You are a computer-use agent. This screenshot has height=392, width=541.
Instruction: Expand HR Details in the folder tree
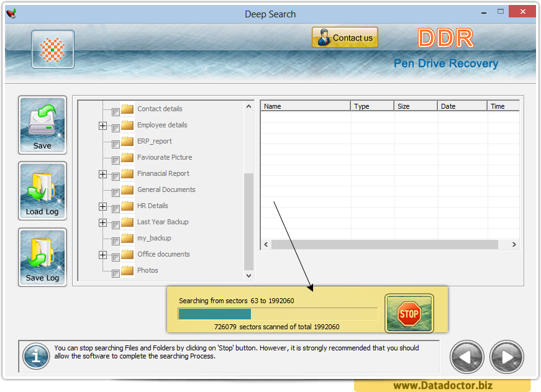102,206
